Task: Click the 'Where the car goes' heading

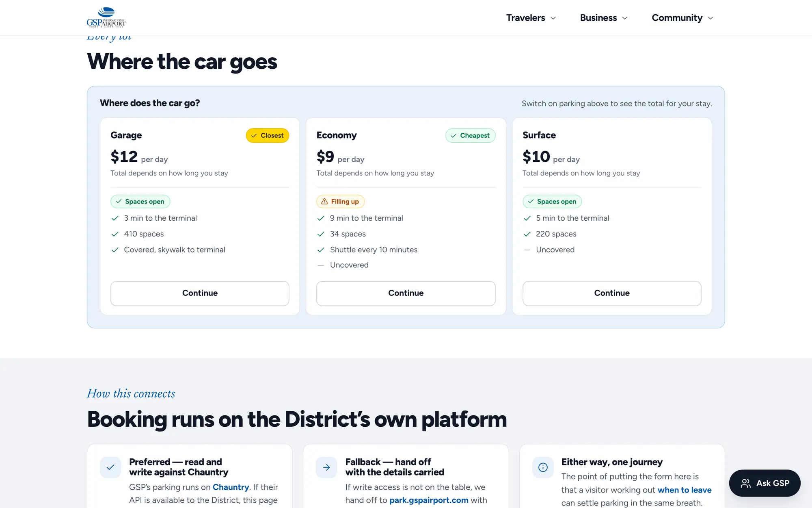Action: coord(182,62)
